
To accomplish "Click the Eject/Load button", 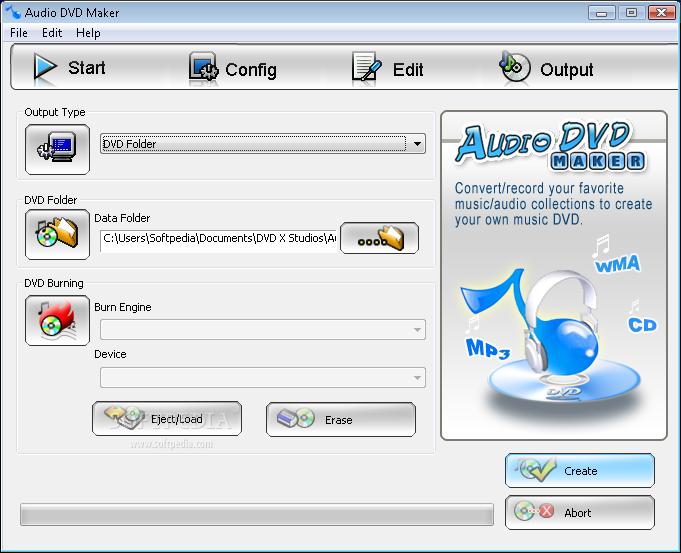I will 167,419.
